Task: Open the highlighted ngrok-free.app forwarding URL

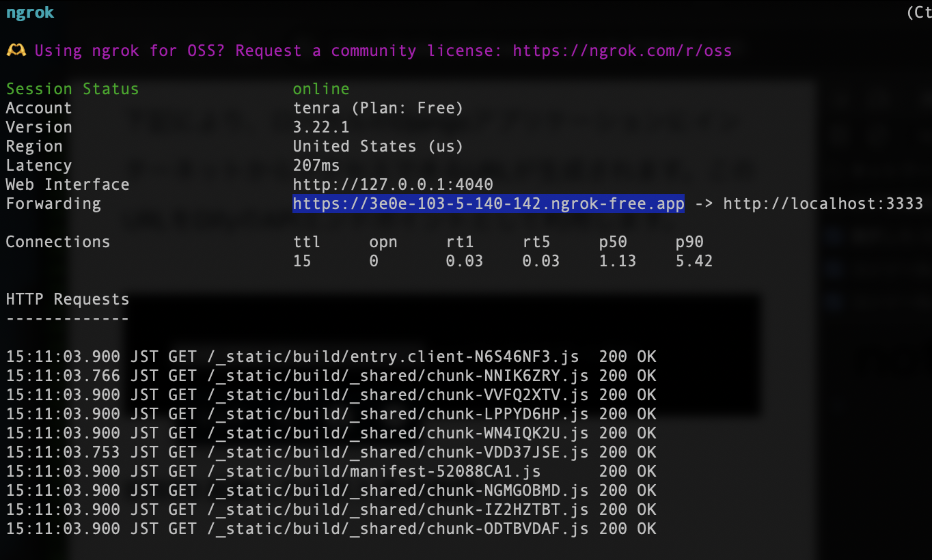Action: click(489, 204)
